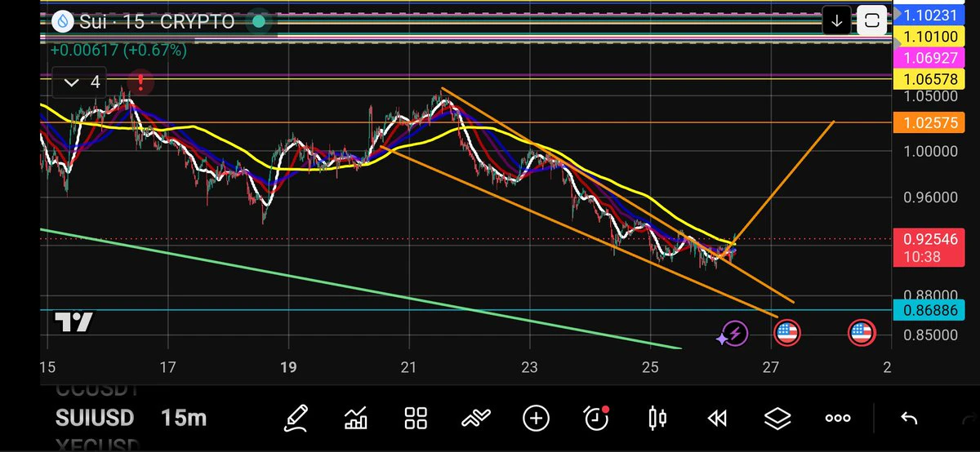Open the US flag event near 27
This screenshot has width=980, height=452.
point(786,333)
